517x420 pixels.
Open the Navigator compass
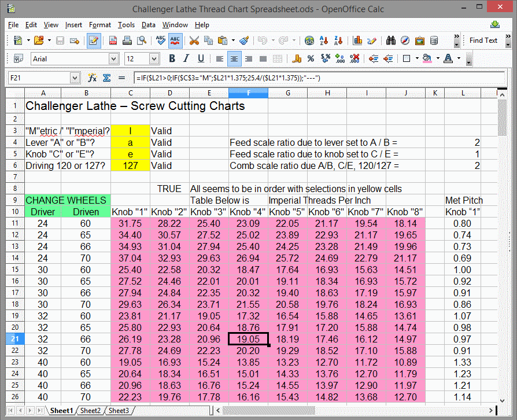(405, 40)
